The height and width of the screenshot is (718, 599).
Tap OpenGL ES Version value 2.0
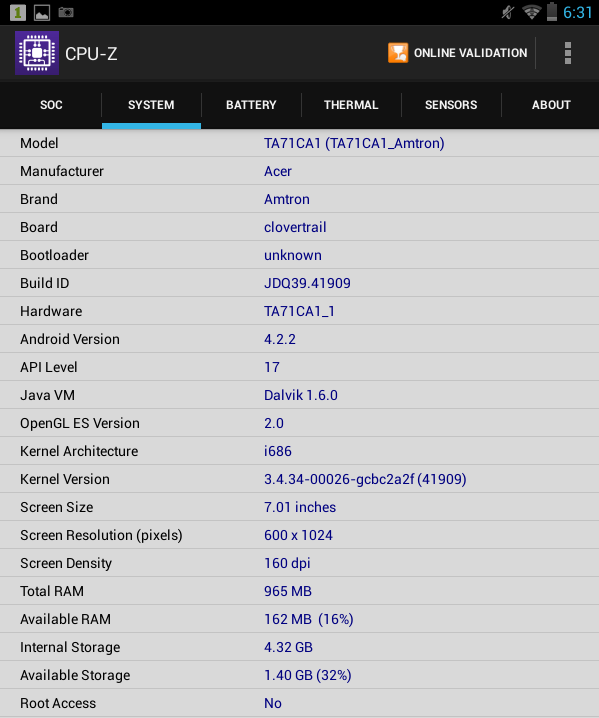click(274, 423)
